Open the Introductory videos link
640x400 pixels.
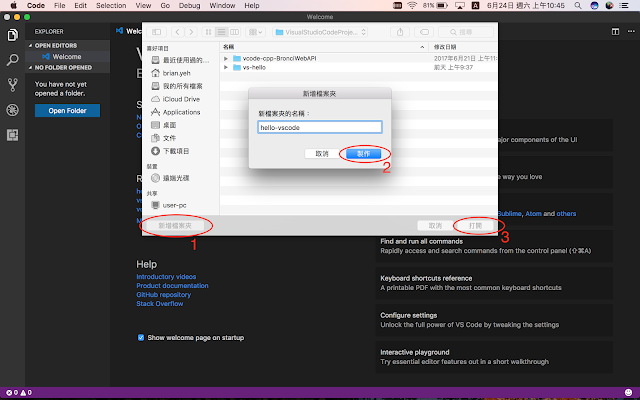[x=166, y=277]
